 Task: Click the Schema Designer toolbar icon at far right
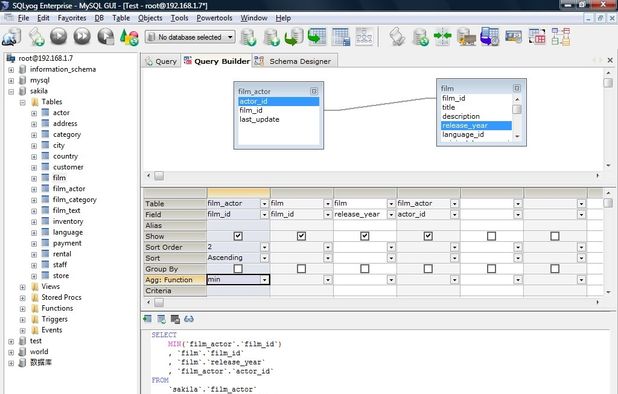coord(560,37)
